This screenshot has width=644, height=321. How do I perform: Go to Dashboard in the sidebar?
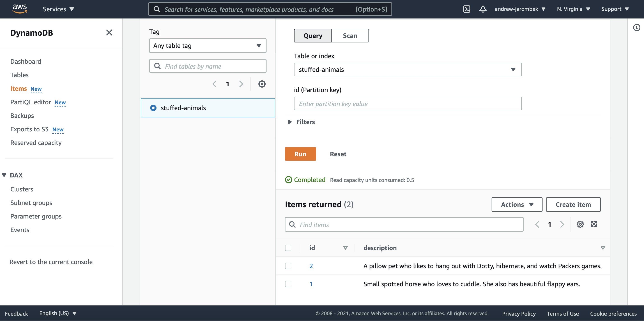pyautogui.click(x=26, y=61)
